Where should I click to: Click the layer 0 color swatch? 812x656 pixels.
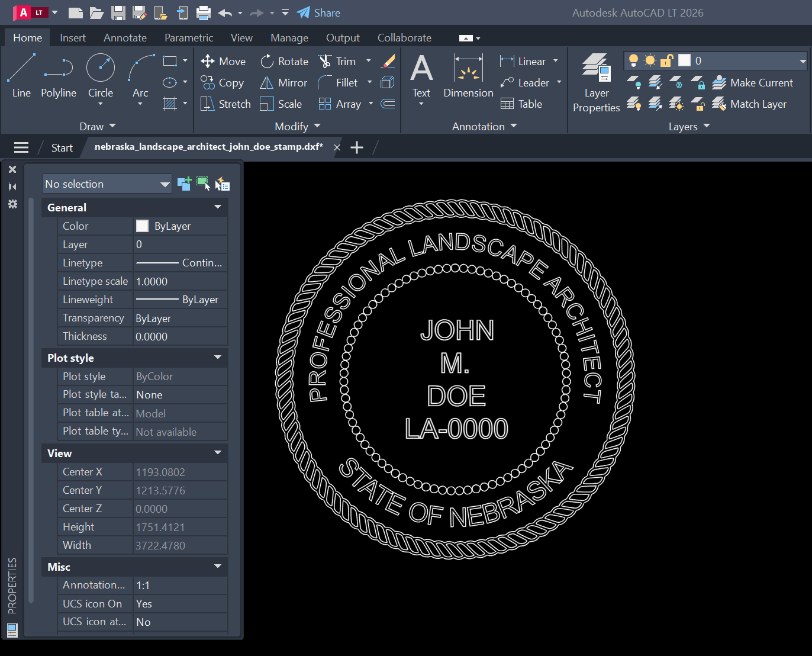pos(684,60)
